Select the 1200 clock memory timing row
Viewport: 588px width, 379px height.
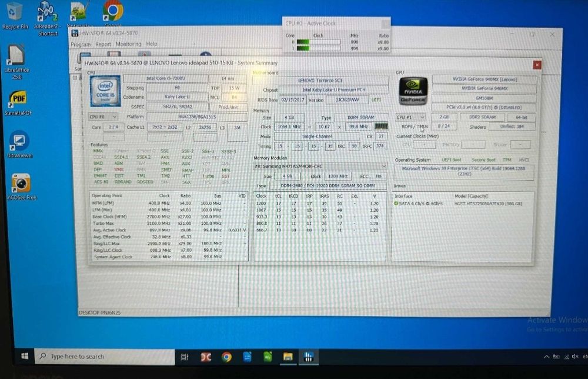click(320, 204)
